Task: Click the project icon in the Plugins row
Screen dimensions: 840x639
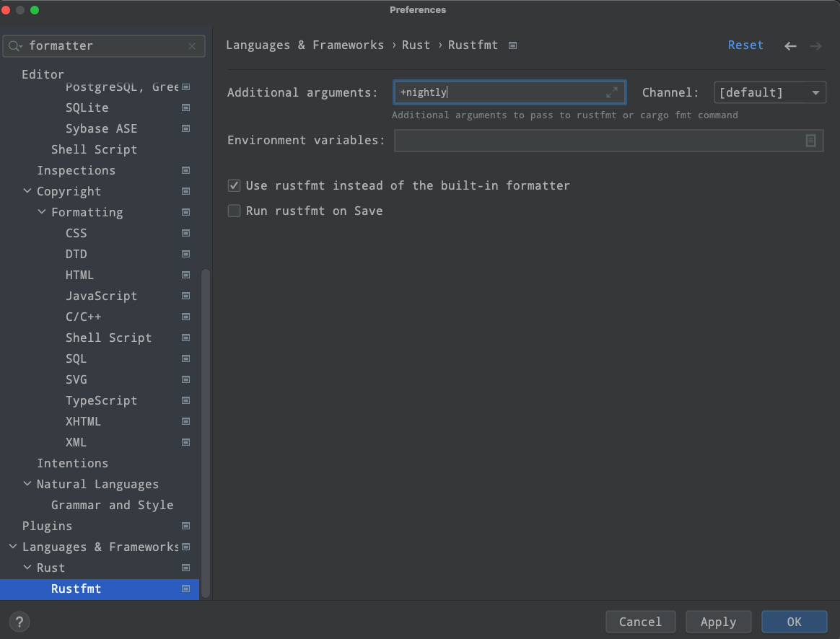Action: (186, 526)
